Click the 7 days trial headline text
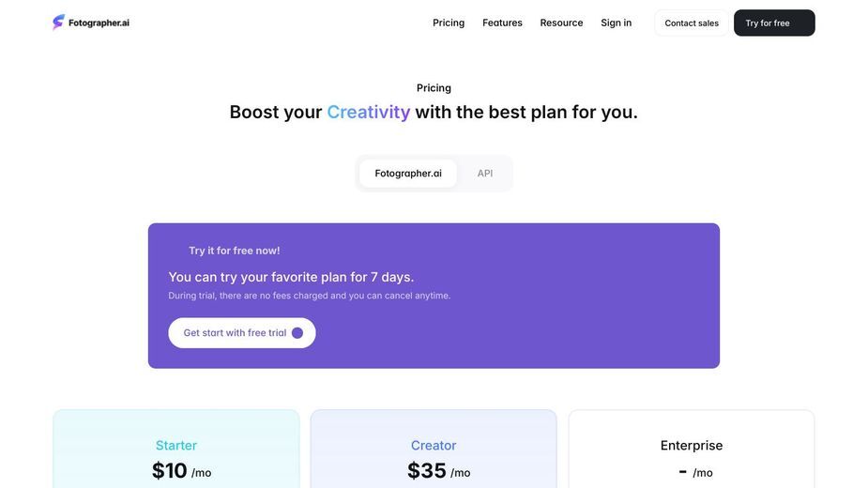Screen dimensions: 868x488 [291, 277]
